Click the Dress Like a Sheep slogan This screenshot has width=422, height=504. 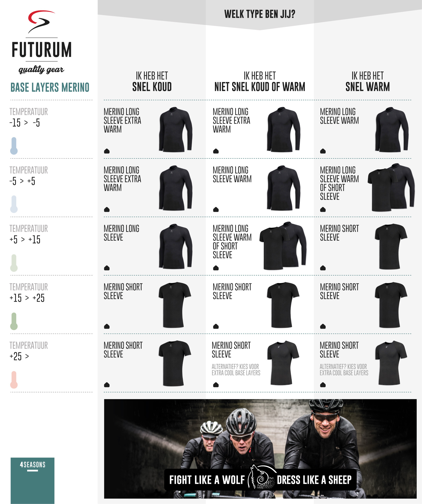click(314, 480)
